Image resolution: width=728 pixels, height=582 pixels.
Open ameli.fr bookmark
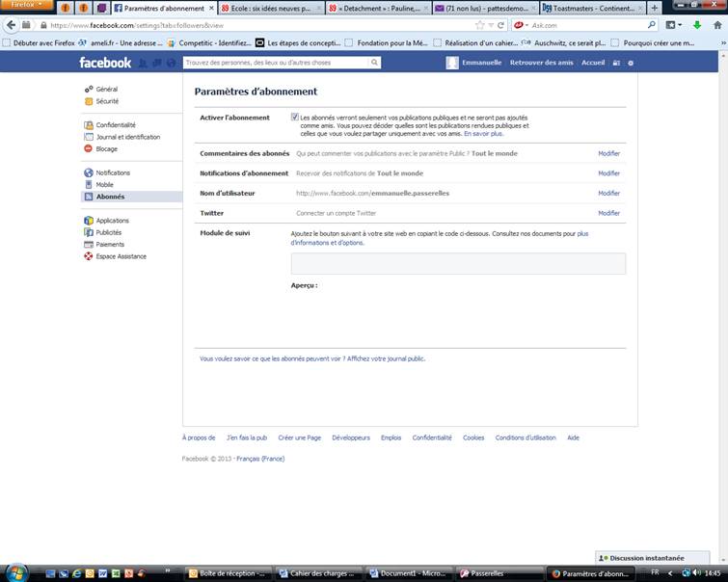tap(121, 43)
